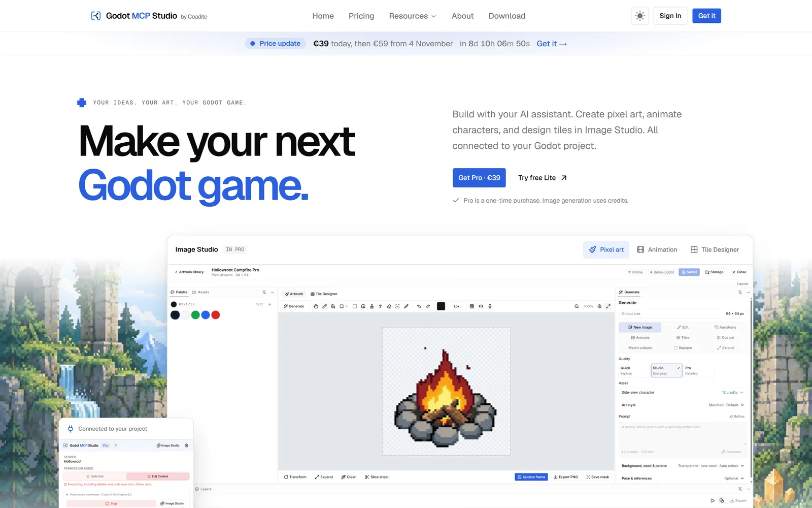
Task: Toggle the light/dark theme sun icon
Action: (640, 16)
